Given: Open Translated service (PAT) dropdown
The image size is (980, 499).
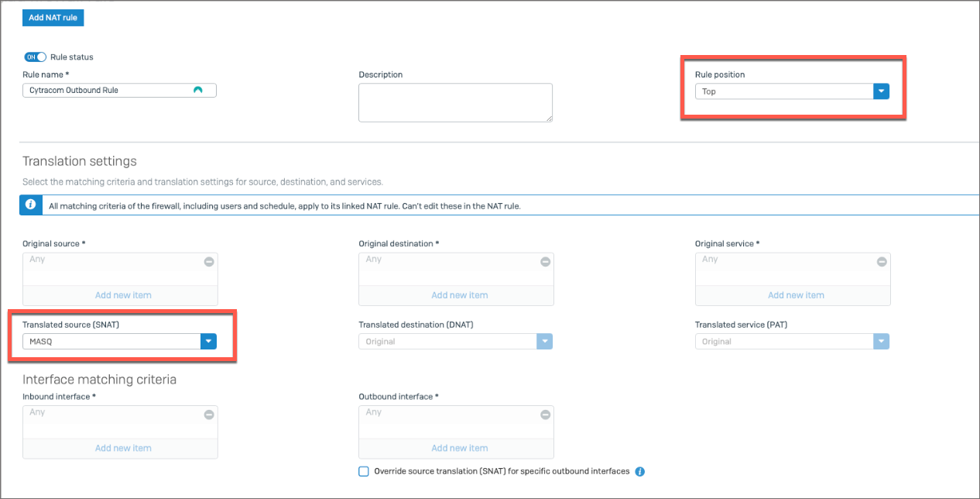Looking at the screenshot, I should click(x=881, y=342).
